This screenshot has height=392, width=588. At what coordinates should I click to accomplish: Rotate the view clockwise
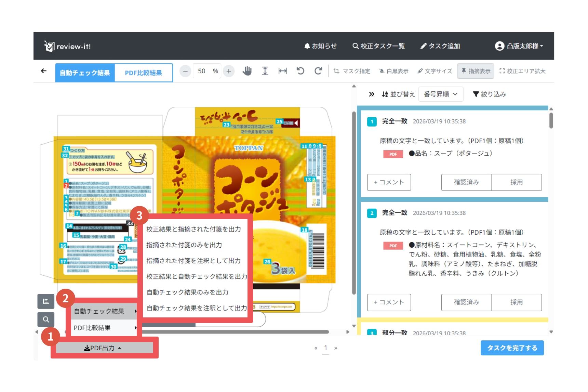pos(318,71)
